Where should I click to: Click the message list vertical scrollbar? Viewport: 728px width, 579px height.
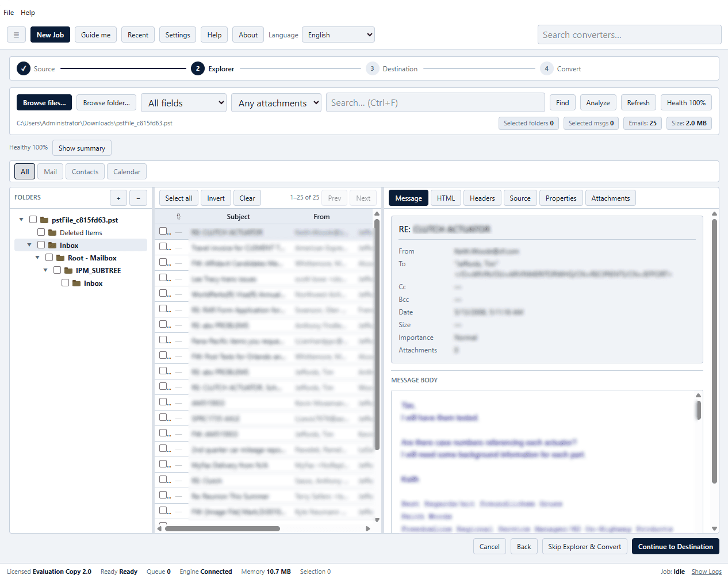(377, 333)
